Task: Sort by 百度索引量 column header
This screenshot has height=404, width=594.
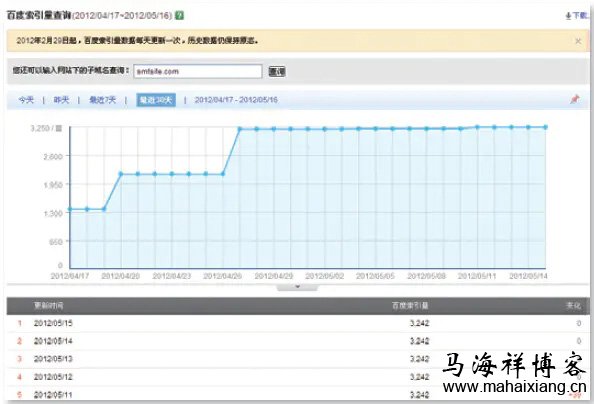Action: coord(410,305)
